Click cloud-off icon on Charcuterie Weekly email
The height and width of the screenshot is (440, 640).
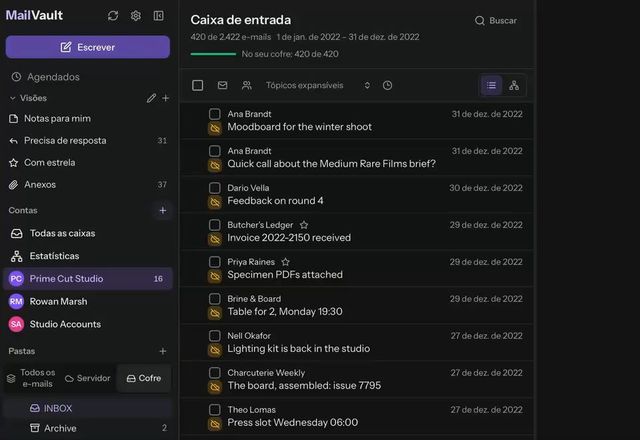point(215,387)
